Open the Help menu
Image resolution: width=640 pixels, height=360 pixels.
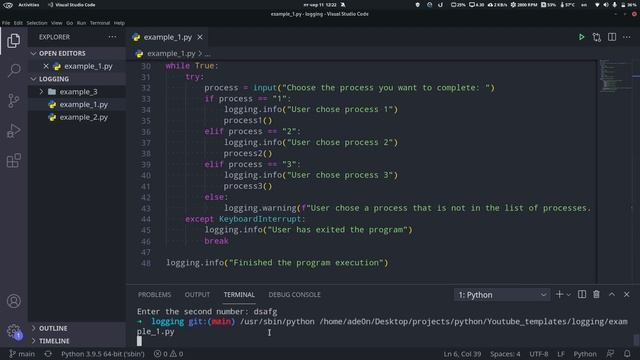point(119,23)
